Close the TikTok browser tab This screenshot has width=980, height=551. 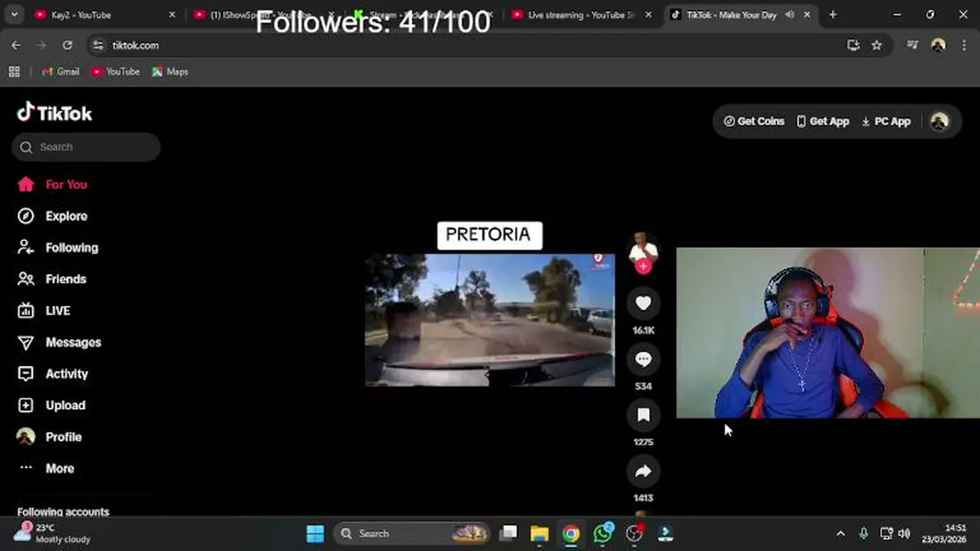(x=806, y=15)
